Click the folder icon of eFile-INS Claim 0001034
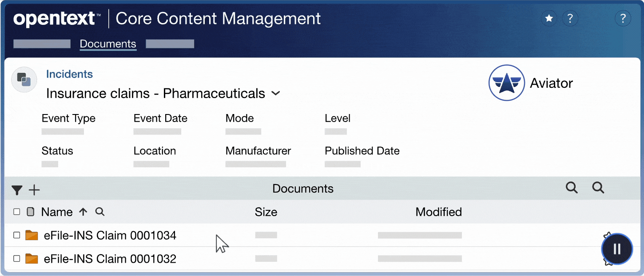Viewport: 644px width, 276px height. 32,235
